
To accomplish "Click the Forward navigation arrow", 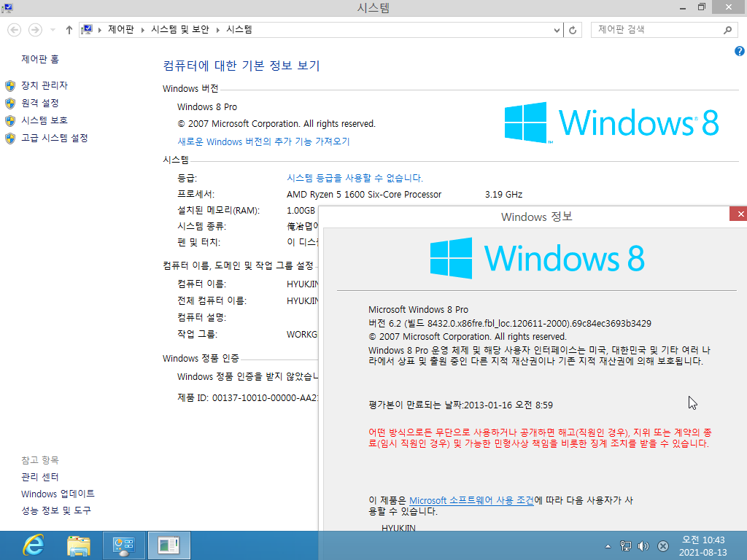I will (x=35, y=30).
